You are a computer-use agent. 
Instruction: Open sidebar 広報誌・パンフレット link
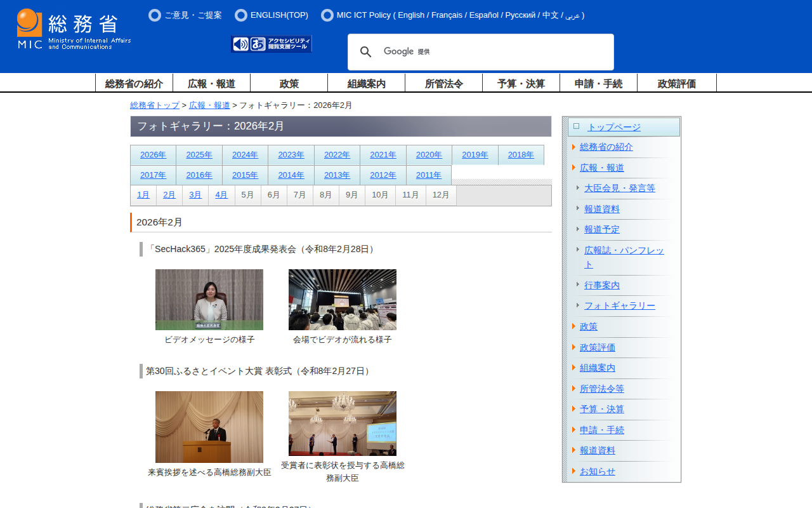pos(624,257)
